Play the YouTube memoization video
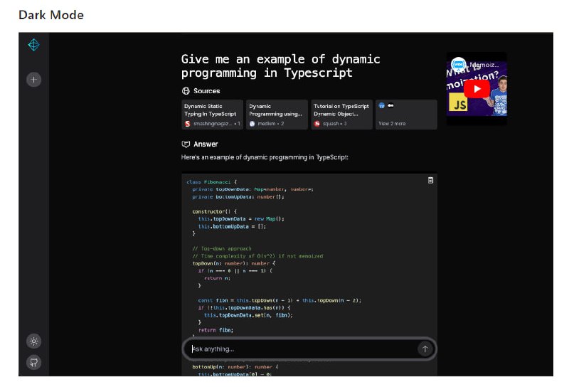The width and height of the screenshot is (569, 392). tap(477, 89)
